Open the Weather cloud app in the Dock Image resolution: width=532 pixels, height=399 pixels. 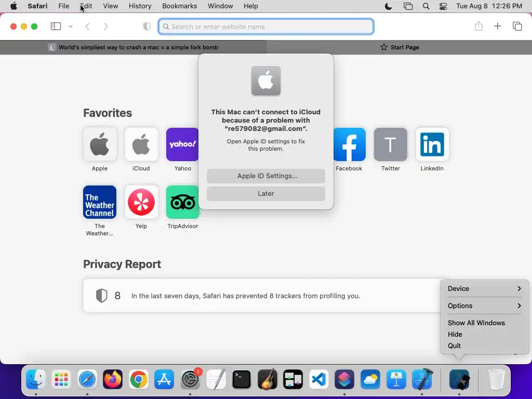(370, 379)
